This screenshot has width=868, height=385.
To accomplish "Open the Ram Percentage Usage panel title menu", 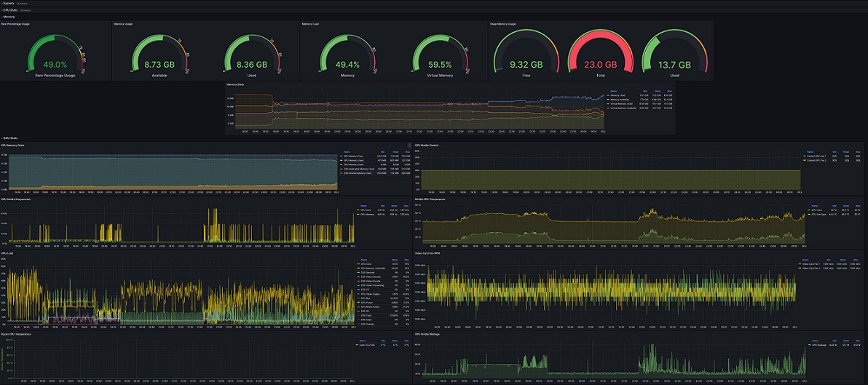I will 15,24.
